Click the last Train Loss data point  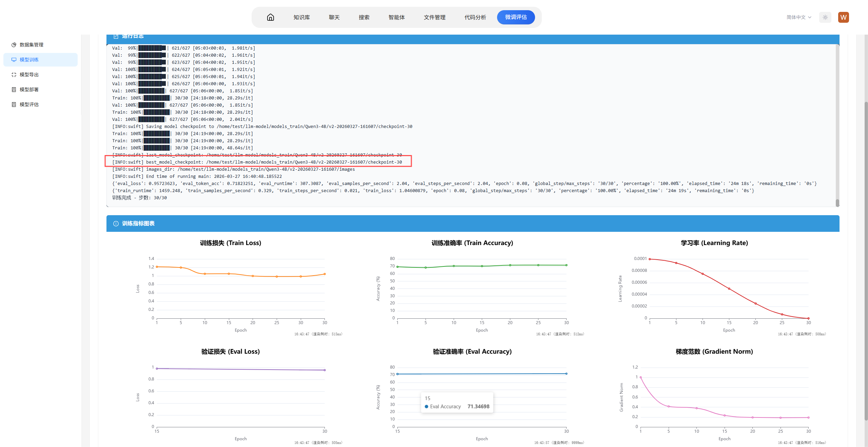tap(324, 274)
